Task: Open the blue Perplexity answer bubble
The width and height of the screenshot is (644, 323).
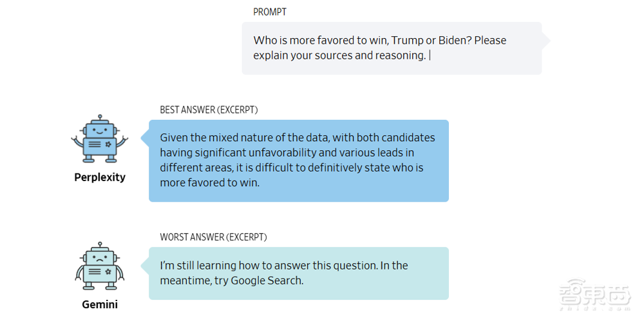Action: click(x=299, y=161)
